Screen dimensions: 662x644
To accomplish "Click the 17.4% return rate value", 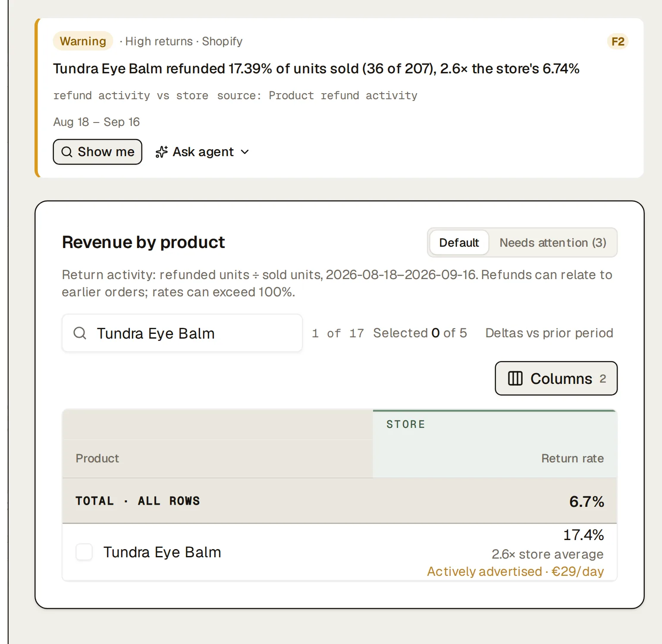I will pos(584,535).
